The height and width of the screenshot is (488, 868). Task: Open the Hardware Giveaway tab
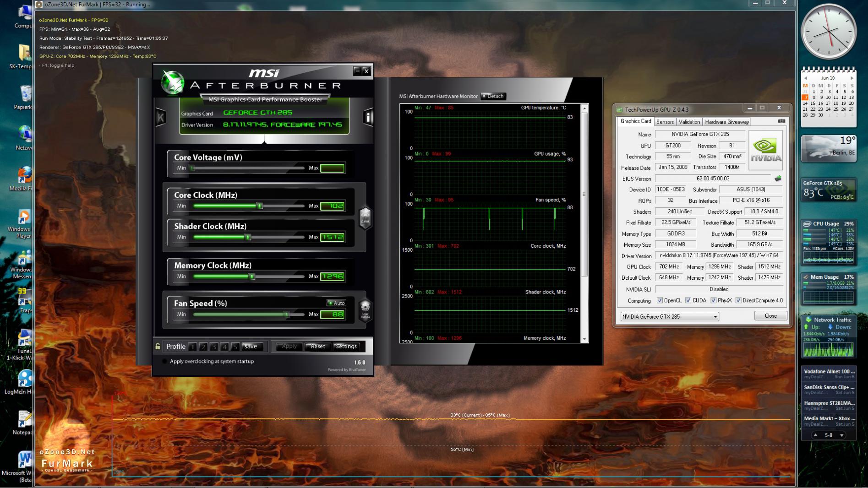click(x=726, y=122)
